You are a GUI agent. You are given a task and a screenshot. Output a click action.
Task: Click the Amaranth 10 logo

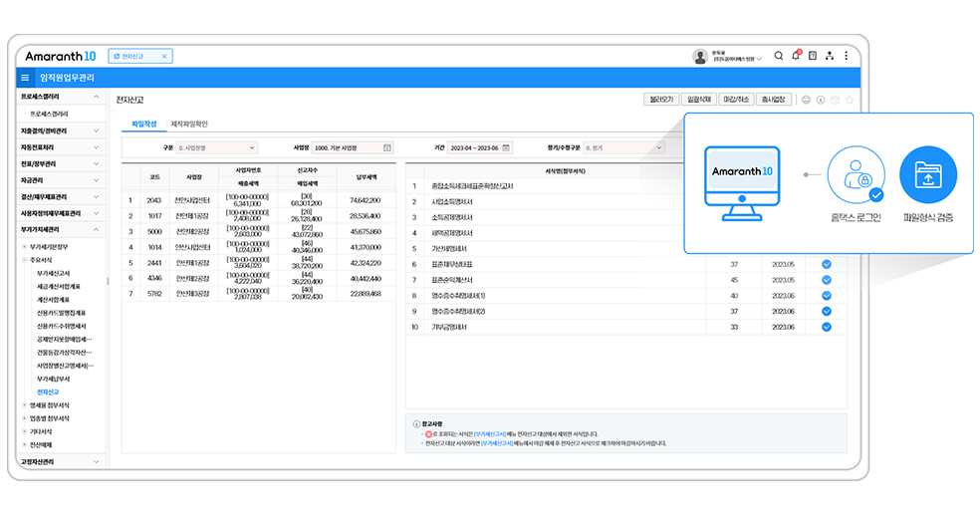[61, 56]
